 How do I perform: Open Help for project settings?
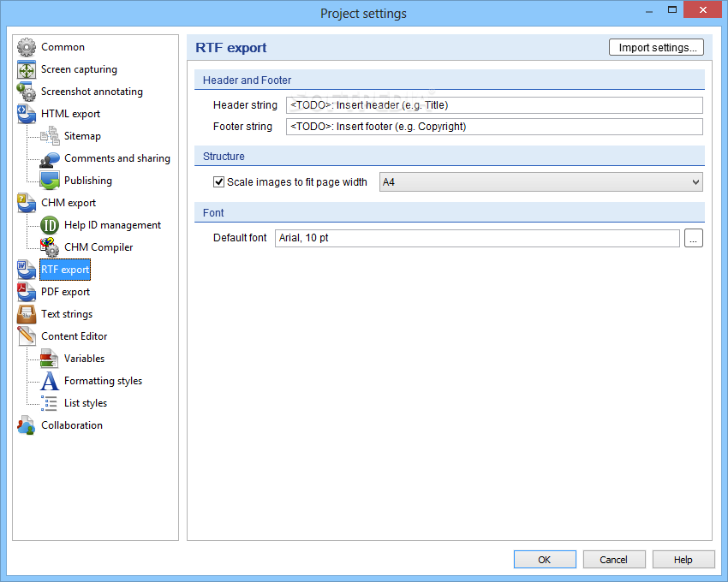coord(683,559)
